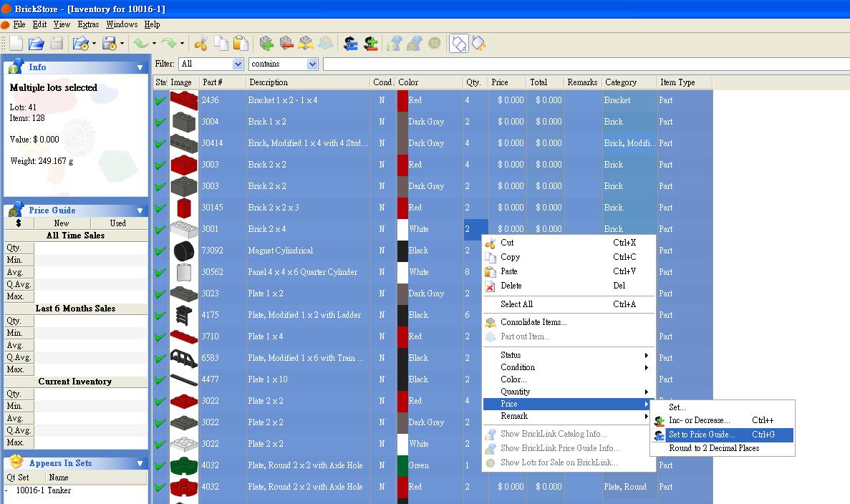Viewport: 850px width, 504px height.
Task: Click the Appears In Sets panel icon
Action: [16, 462]
